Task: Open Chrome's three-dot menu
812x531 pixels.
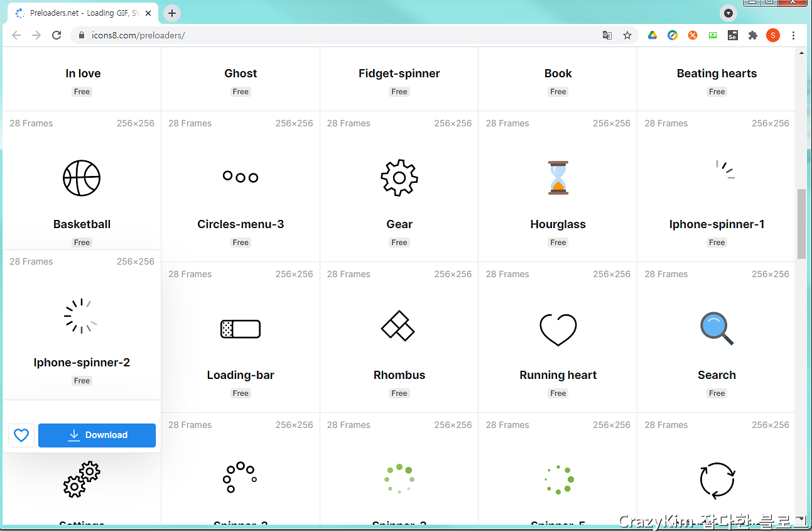Action: click(794, 35)
